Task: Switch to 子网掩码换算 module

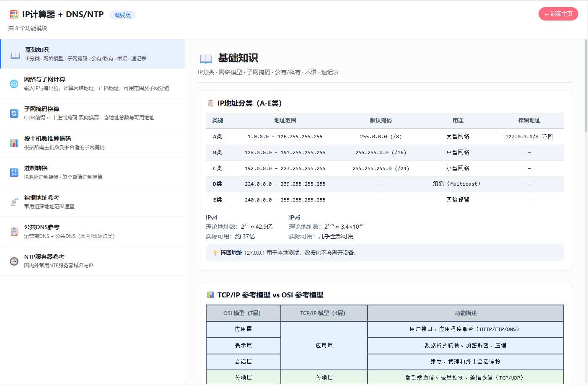Action: pyautogui.click(x=93, y=113)
